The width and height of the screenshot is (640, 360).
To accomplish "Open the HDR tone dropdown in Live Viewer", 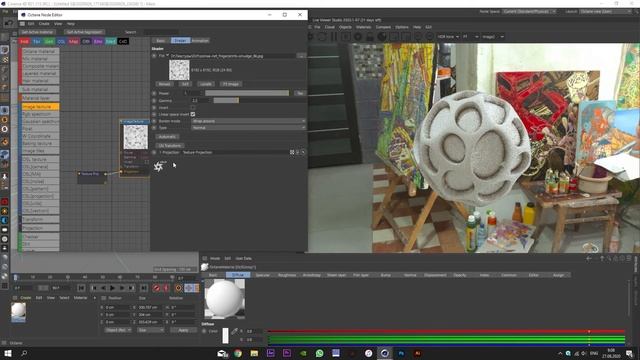I will (x=448, y=37).
